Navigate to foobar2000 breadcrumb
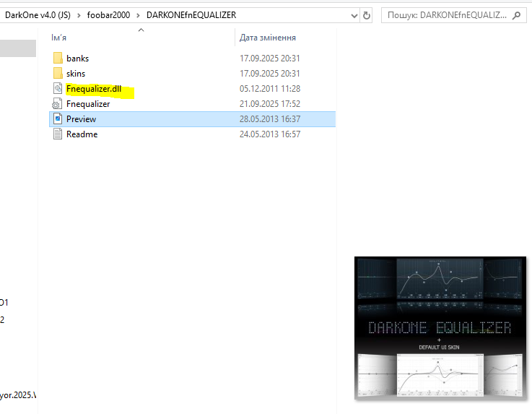This screenshot has height=414, width=532. (x=108, y=15)
